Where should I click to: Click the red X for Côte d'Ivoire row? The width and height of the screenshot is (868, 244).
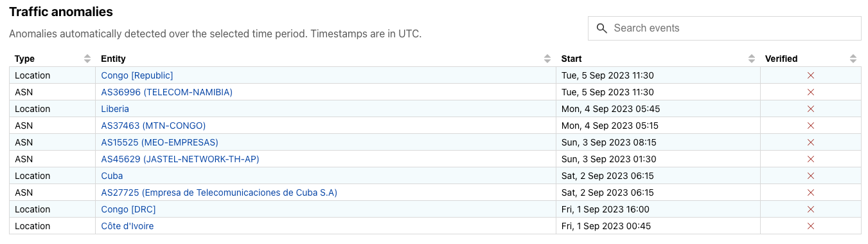[x=810, y=226]
